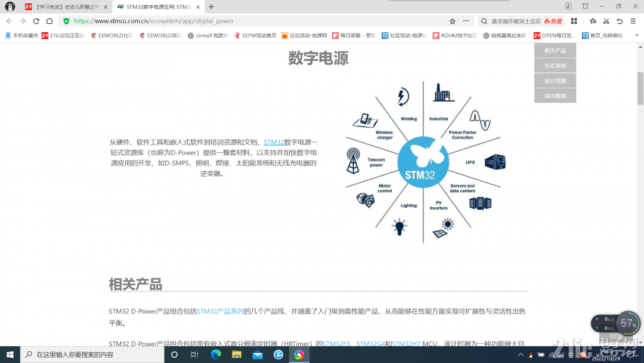The width and height of the screenshot is (644, 363).
Task: Open the OPEN每日签 bookmark
Action: pyautogui.click(x=553, y=36)
